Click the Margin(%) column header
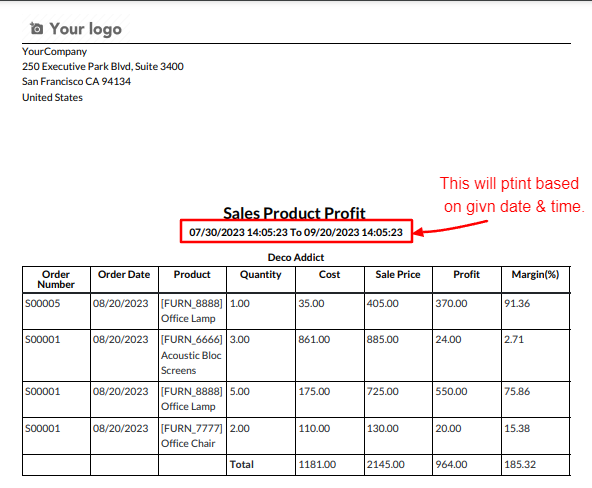592x488 pixels. (x=535, y=274)
